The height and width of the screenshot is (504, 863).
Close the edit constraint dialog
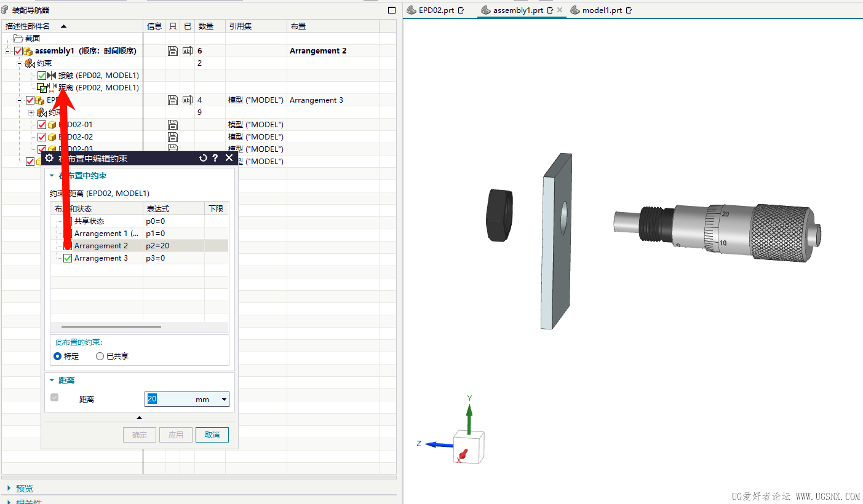(229, 158)
